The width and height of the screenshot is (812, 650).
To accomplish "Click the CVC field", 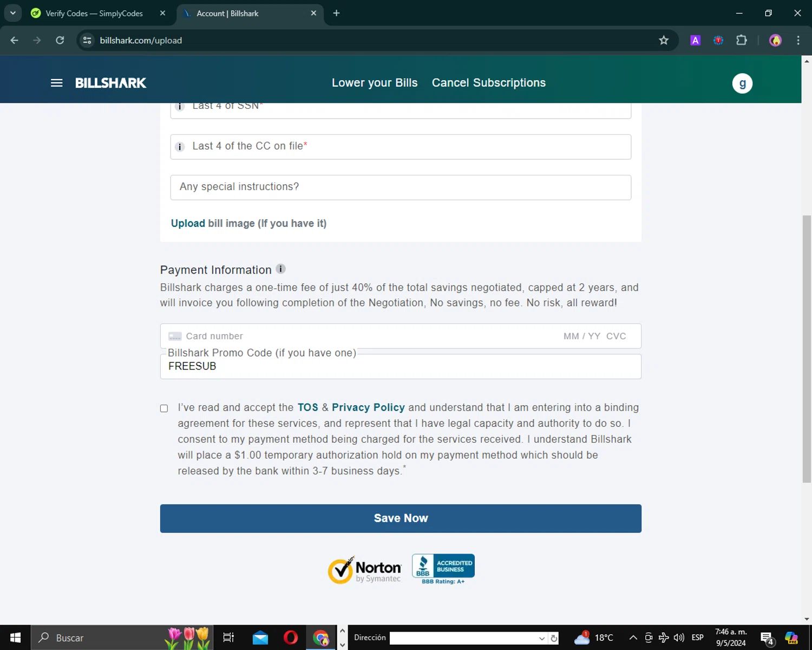I will [616, 336].
